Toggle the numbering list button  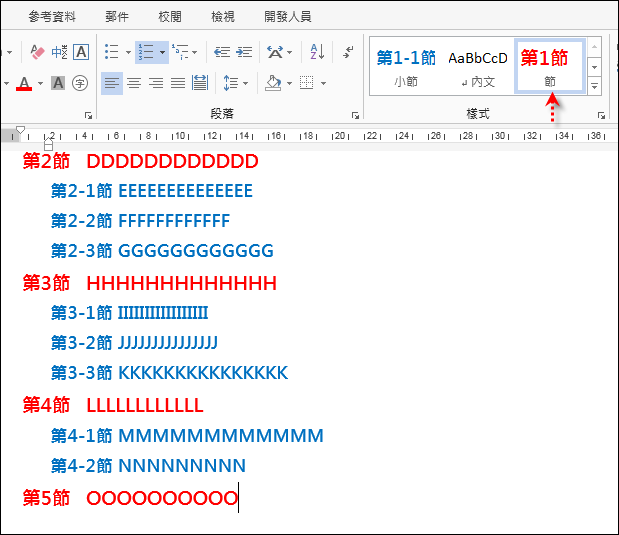click(146, 52)
